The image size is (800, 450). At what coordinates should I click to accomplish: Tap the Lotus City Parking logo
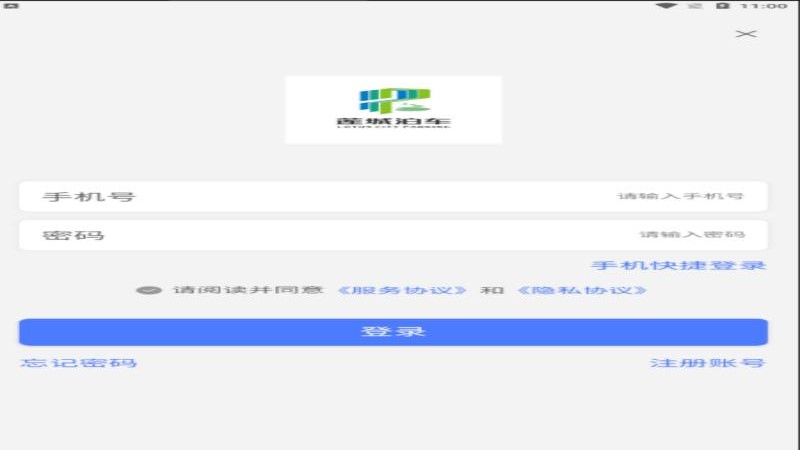pos(393,109)
